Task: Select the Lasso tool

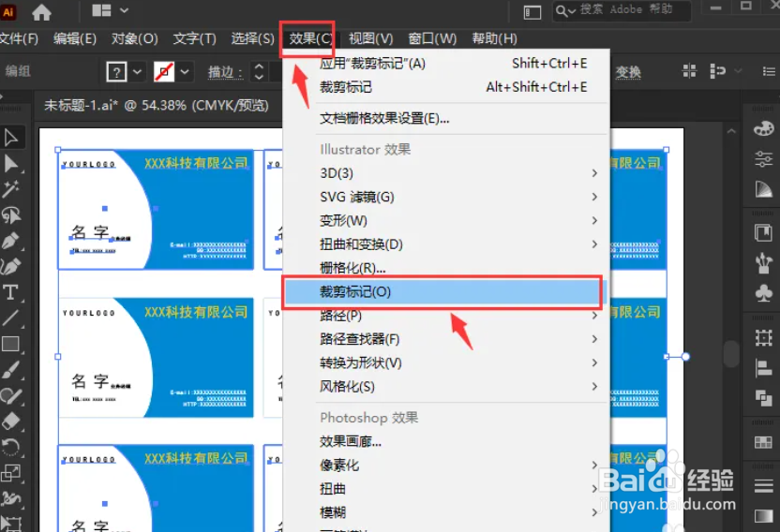Action: [11, 215]
